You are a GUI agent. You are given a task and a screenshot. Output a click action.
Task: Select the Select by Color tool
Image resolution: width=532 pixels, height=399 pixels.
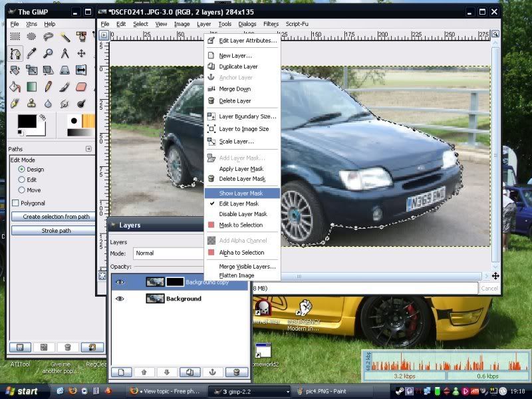tap(81, 37)
